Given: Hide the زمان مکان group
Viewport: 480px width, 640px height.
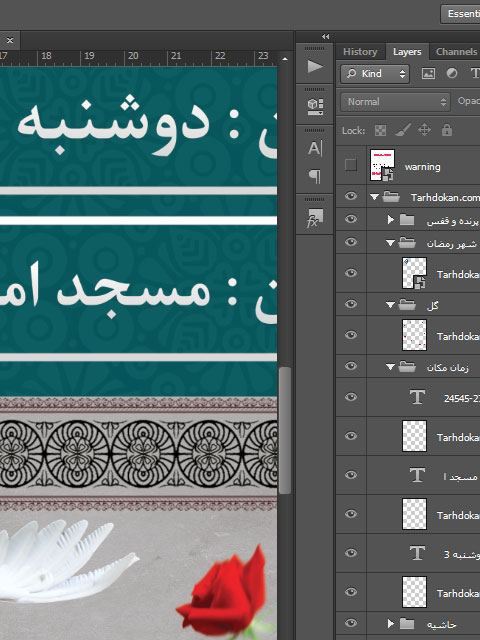Looking at the screenshot, I should 351,366.
